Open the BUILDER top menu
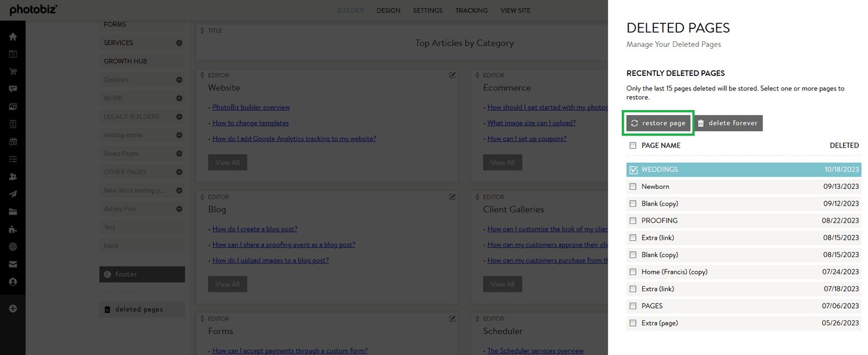Viewport: 868px width, 355px height. coord(350,10)
